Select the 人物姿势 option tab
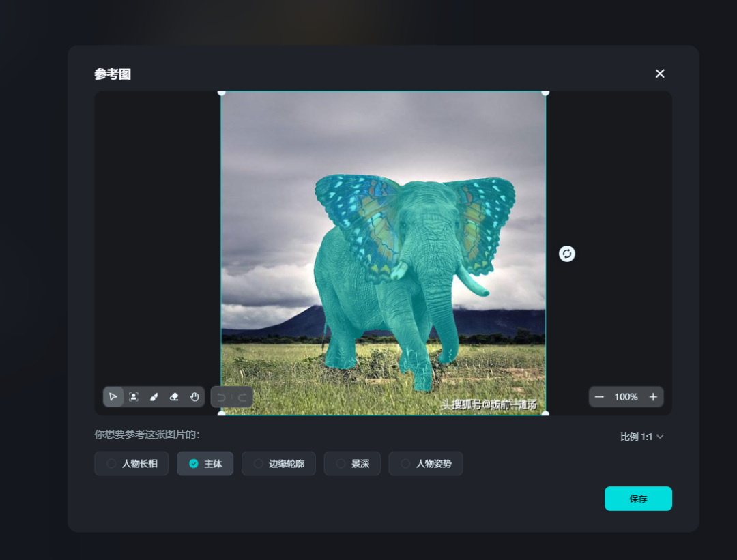 [x=425, y=463]
